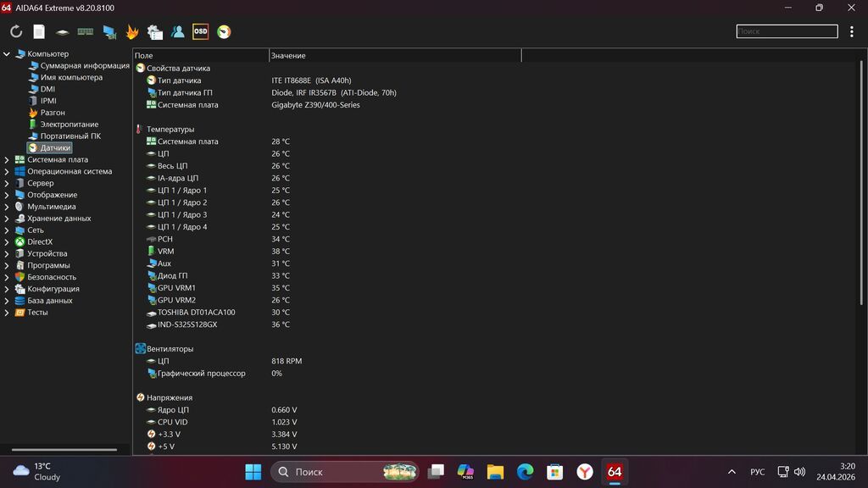Open the DMI tree item

(x=42, y=88)
